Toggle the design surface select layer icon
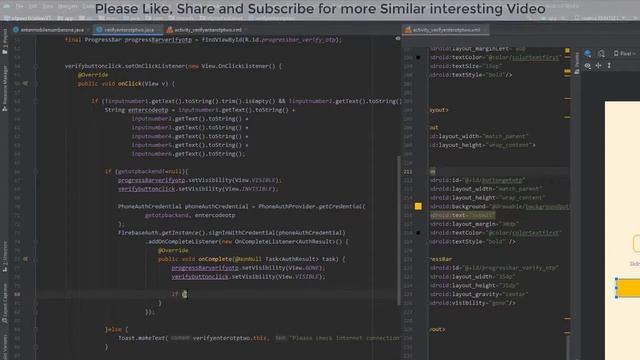The height and width of the screenshot is (360, 640). click(588, 53)
